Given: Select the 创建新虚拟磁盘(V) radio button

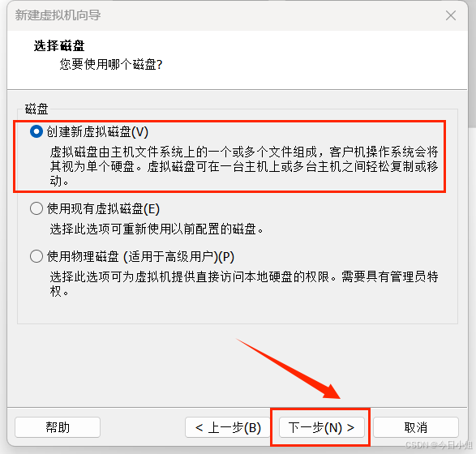Looking at the screenshot, I should click(36, 131).
